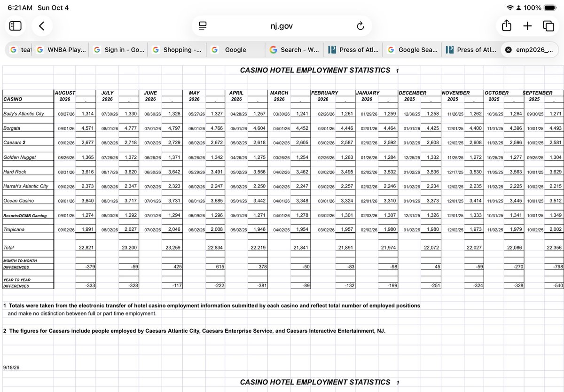Switch to the WNBA Play... tab
The width and height of the screenshot is (564, 392).
(61, 50)
